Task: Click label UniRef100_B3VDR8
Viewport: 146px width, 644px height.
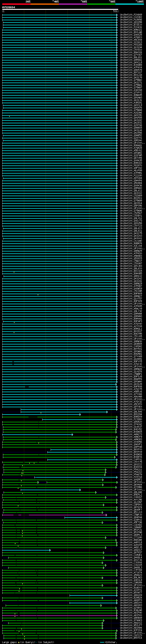Action: click(x=131, y=65)
